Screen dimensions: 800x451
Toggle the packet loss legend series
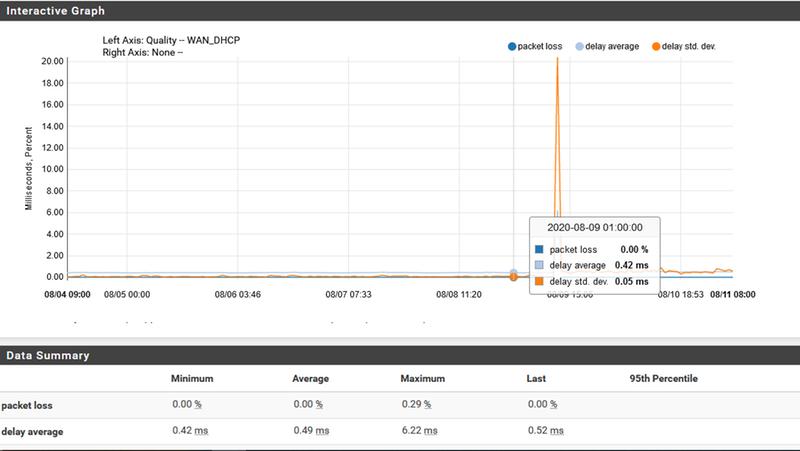(x=535, y=46)
